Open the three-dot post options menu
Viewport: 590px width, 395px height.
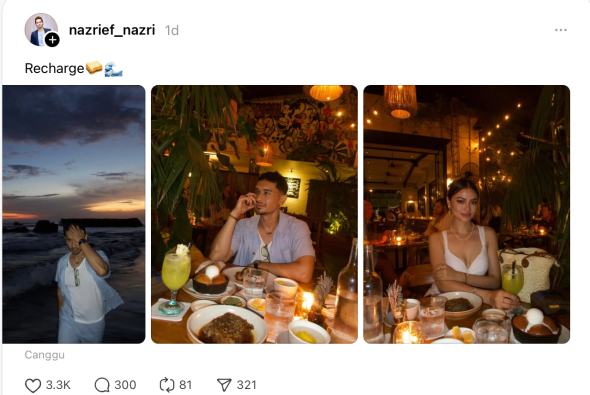point(561,30)
